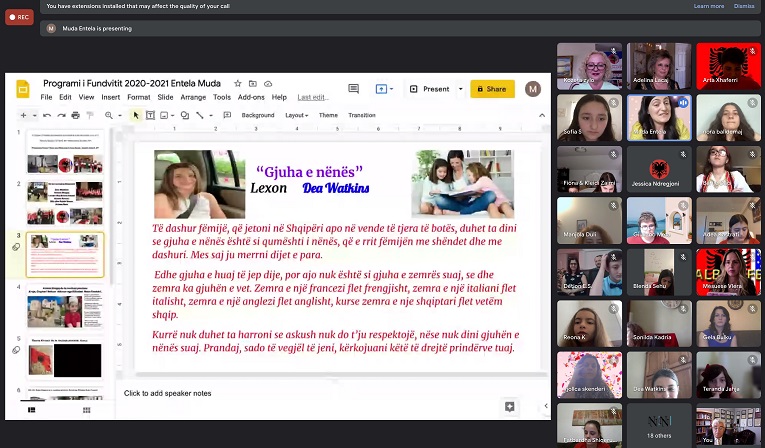Click the Undo arrow in toolbar
The image size is (765, 448).
47,115
